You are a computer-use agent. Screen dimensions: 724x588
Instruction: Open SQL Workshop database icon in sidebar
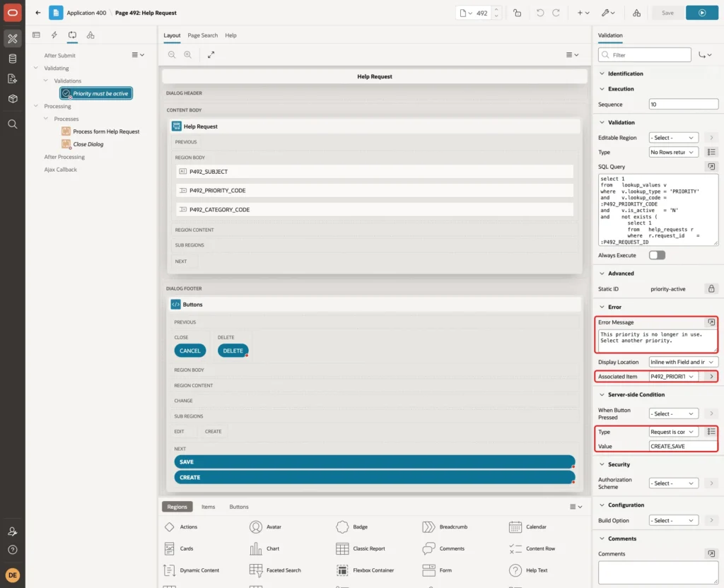point(13,59)
